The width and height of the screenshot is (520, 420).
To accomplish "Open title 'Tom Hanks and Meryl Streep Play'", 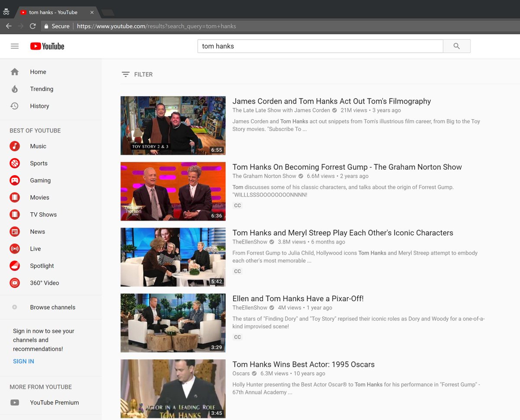I will pyautogui.click(x=343, y=233).
